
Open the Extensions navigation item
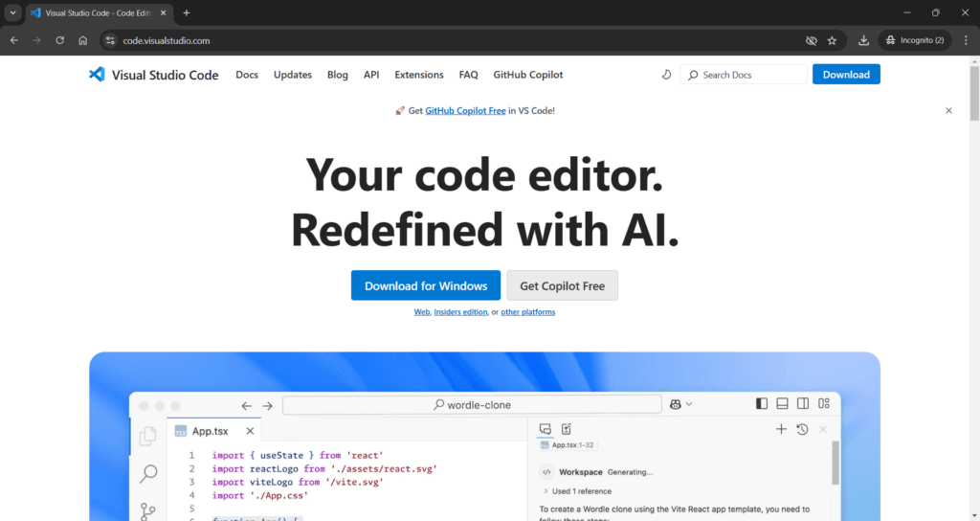tap(419, 75)
